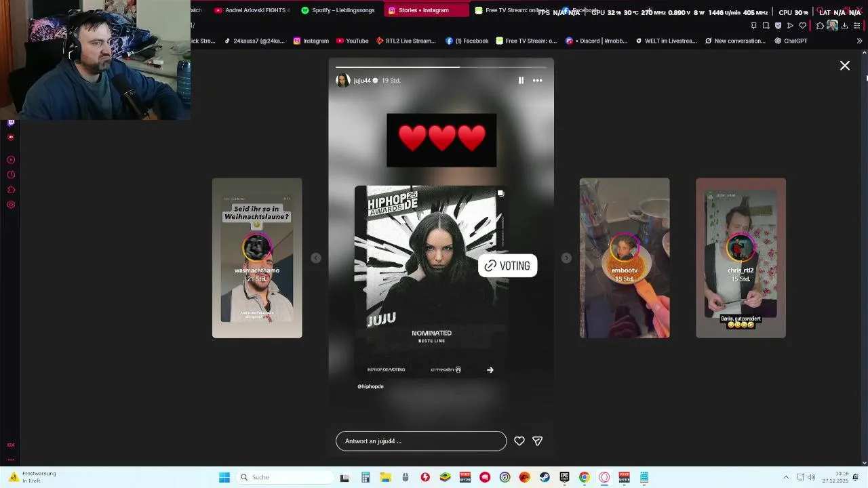This screenshot has width=868, height=488.
Task: Open the RTL2 Live Stream bookmark
Action: pyautogui.click(x=406, y=41)
